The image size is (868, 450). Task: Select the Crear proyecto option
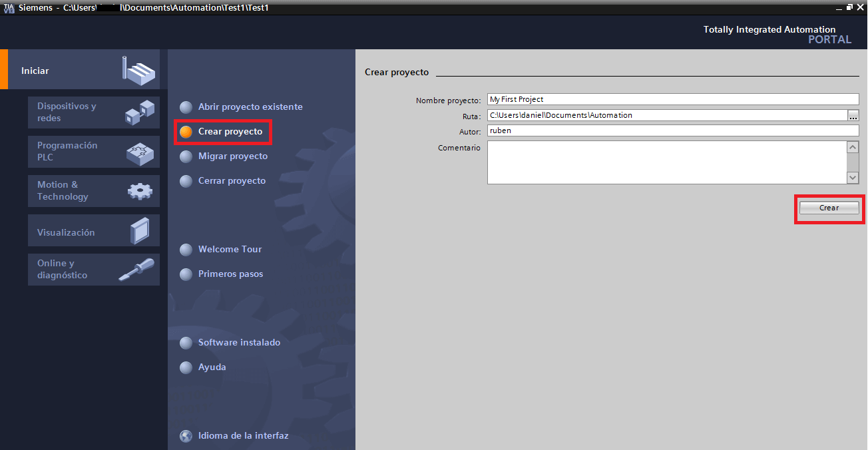tap(230, 132)
